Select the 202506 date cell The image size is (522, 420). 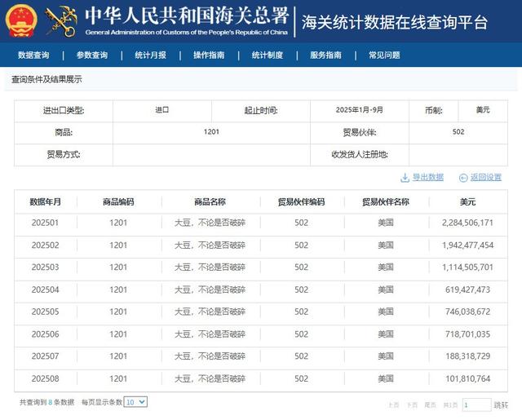(46, 334)
